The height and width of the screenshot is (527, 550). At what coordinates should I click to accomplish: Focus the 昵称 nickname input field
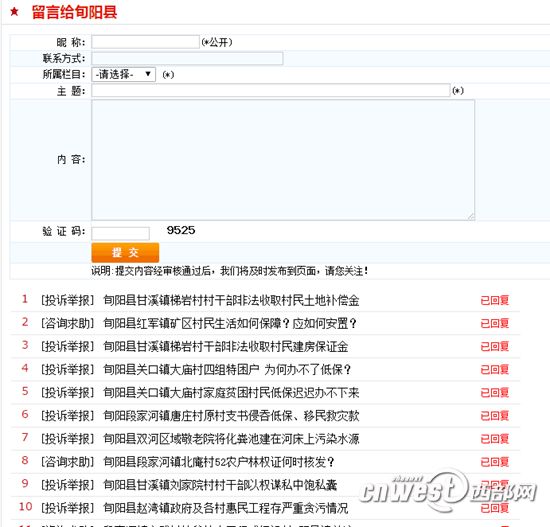coord(146,42)
